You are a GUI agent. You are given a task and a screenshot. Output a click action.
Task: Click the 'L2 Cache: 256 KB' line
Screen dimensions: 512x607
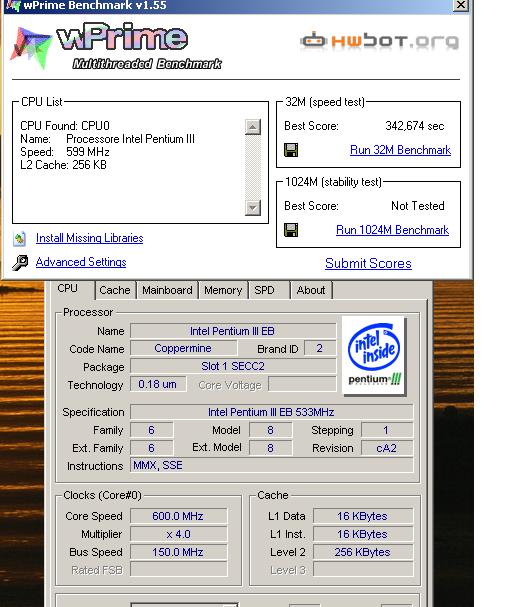[x=63, y=165]
